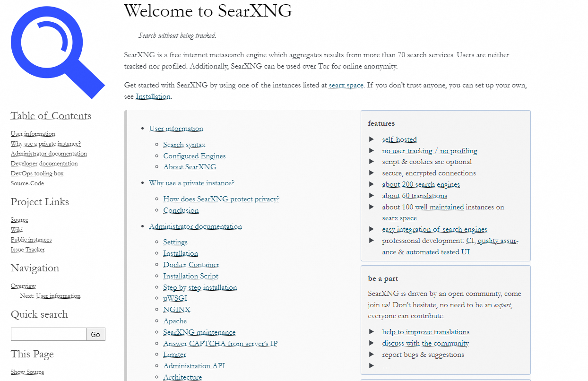Go to Next: User information
Viewport: 588px width, 381px height.
pos(58,295)
